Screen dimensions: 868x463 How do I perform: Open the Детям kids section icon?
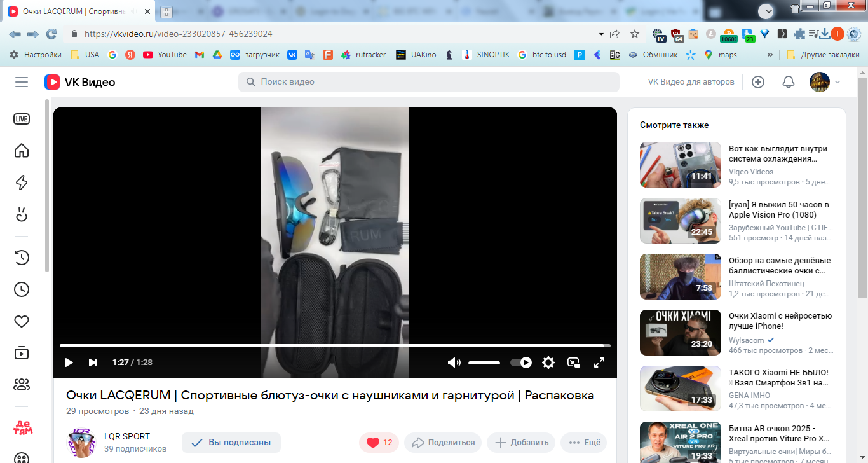(x=22, y=427)
